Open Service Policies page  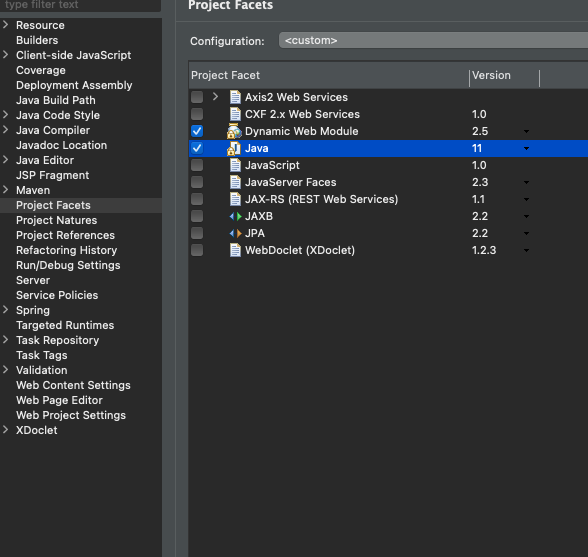pos(57,295)
